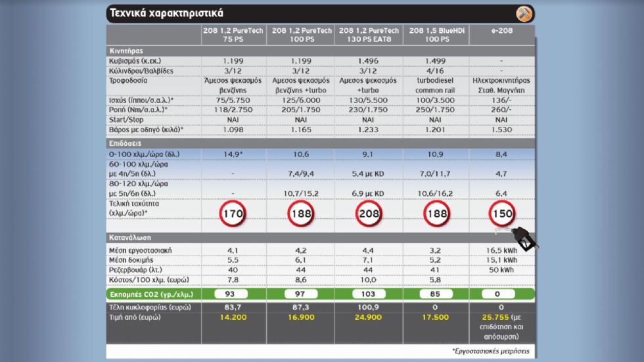Select row label 'Μέση δοκιμής'
The image size is (644, 362).
[x=131, y=260]
